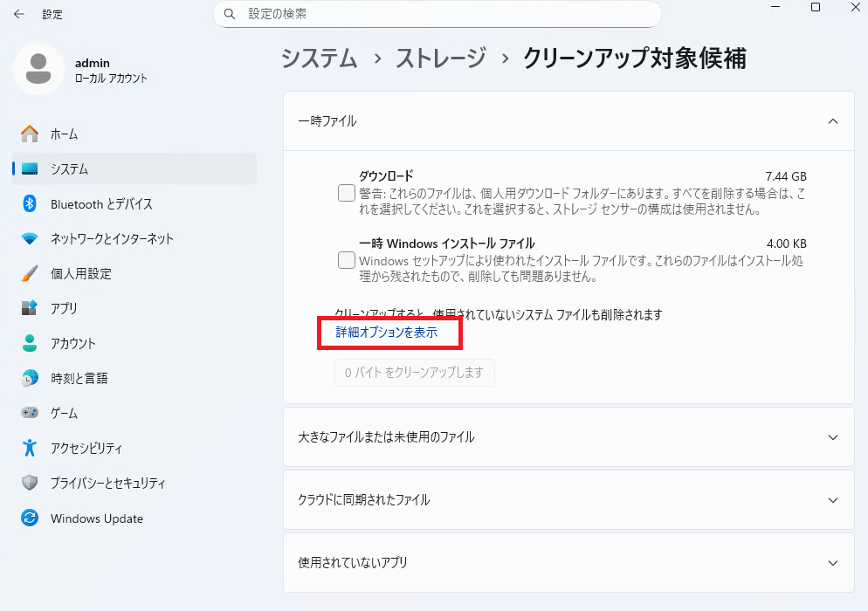868x611 pixels.
Task: Click the search magnifier icon
Action: tap(229, 14)
